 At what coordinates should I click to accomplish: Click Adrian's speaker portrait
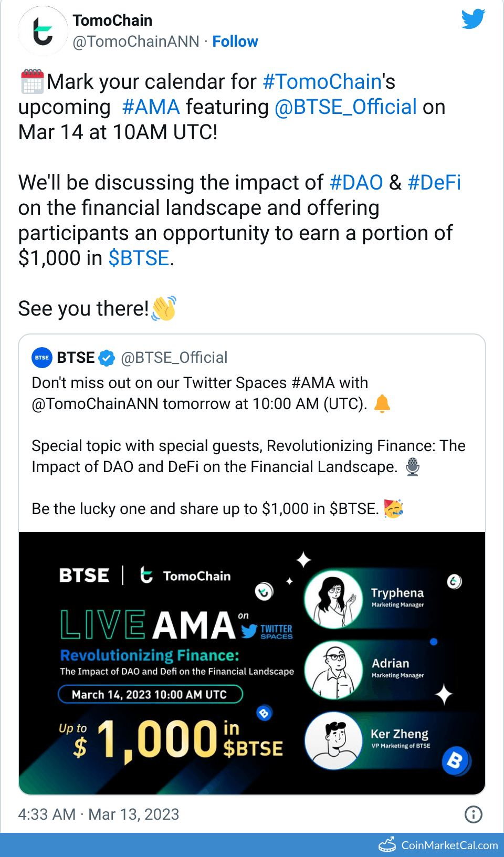(x=333, y=670)
